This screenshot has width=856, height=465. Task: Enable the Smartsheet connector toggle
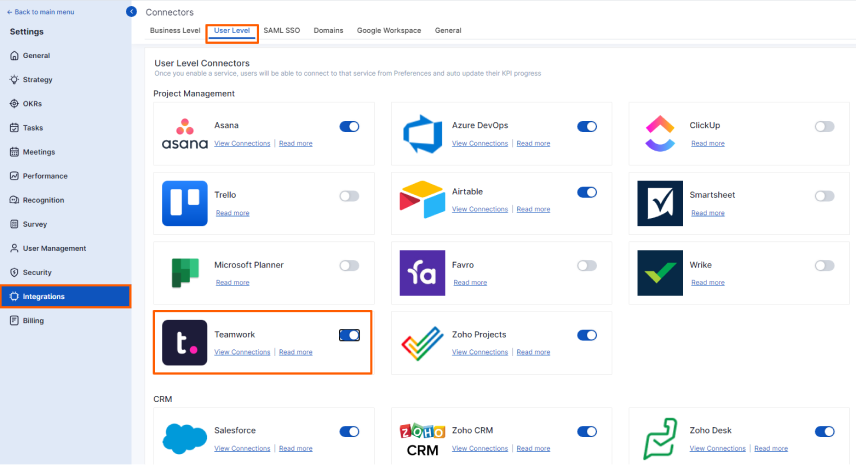click(824, 196)
